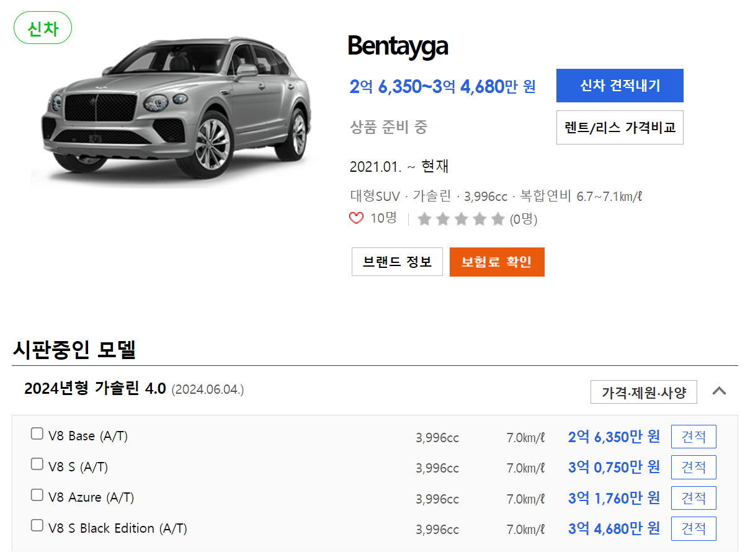Tick the V8 S Black Edition checkbox
This screenshot has height=560, width=745.
click(x=37, y=526)
